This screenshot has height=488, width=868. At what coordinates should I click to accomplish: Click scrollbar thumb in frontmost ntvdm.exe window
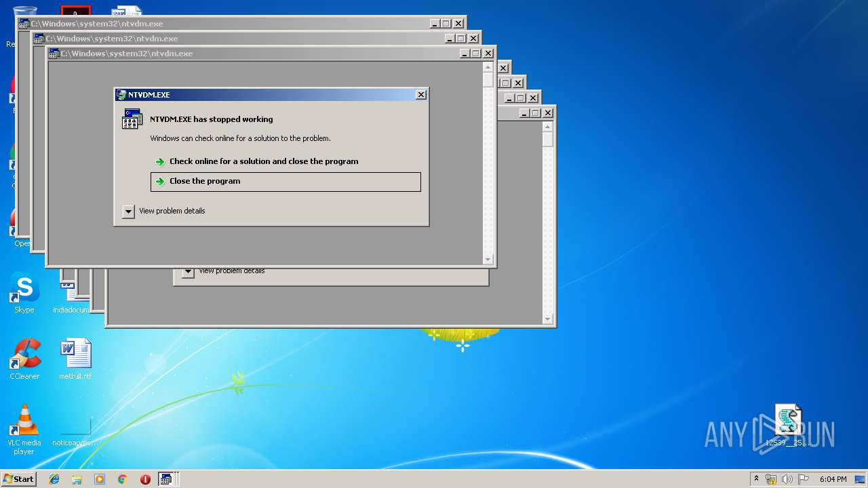tap(488, 80)
